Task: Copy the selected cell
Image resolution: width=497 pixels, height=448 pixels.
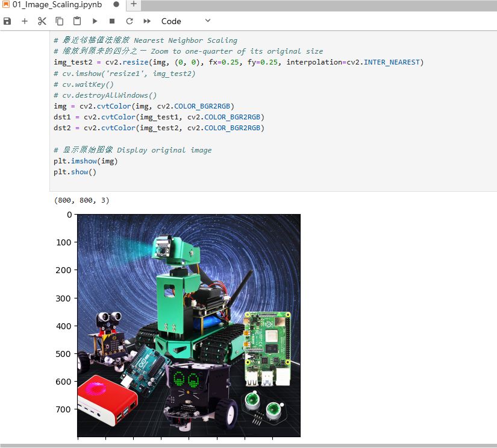Action: [x=59, y=21]
